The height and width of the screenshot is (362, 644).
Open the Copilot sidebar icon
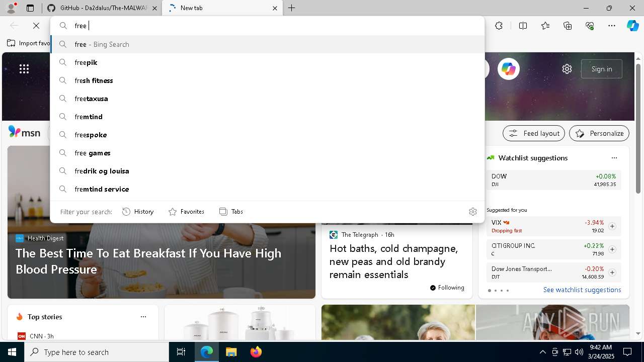pyautogui.click(x=632, y=26)
